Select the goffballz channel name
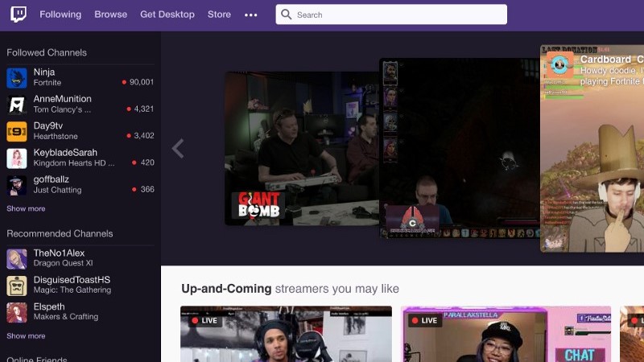644x362 pixels. [x=51, y=179]
